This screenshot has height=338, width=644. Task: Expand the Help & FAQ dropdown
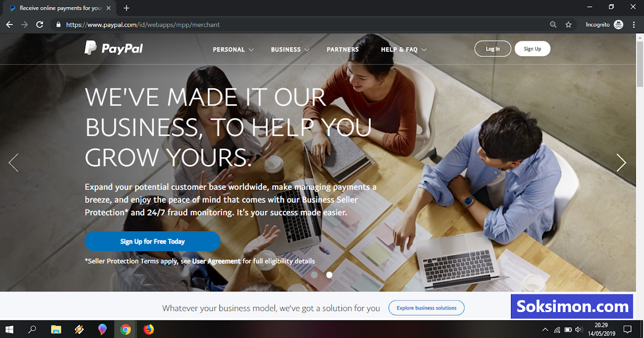coord(404,49)
